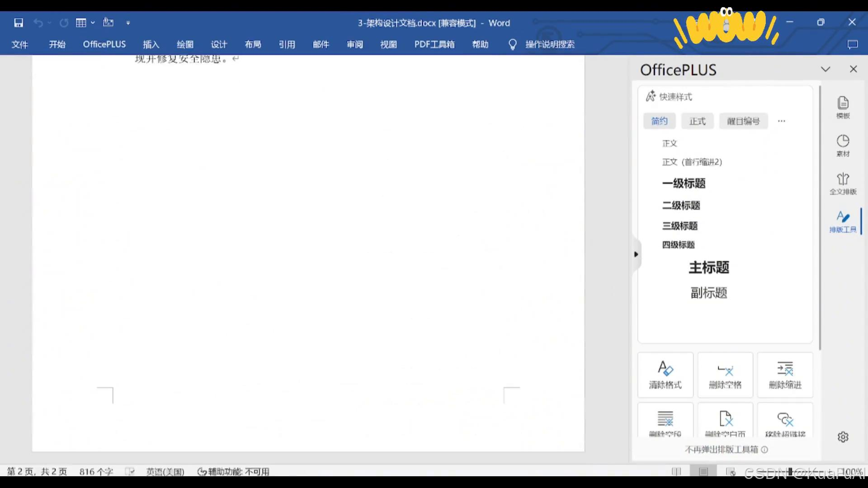Click 不再弹出排版工具箱 link

[x=722, y=450]
